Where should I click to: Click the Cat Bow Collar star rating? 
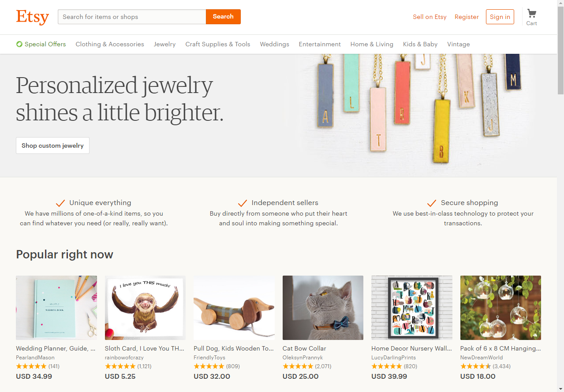click(x=298, y=366)
